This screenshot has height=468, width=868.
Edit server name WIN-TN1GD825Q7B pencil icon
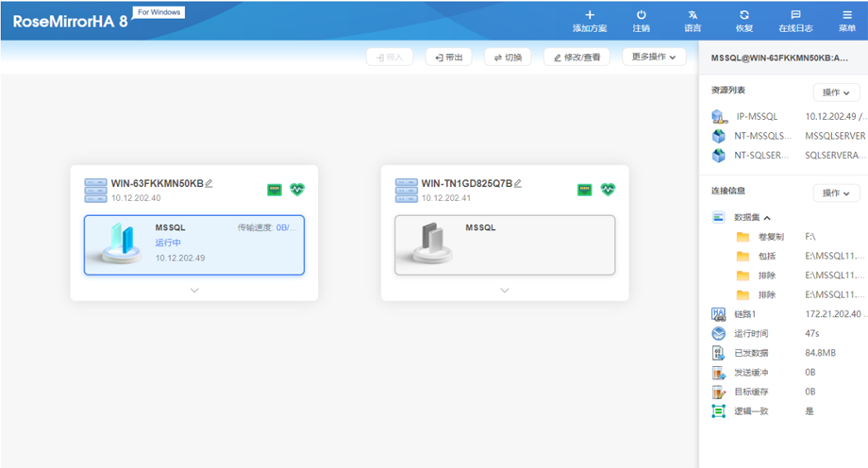point(518,183)
